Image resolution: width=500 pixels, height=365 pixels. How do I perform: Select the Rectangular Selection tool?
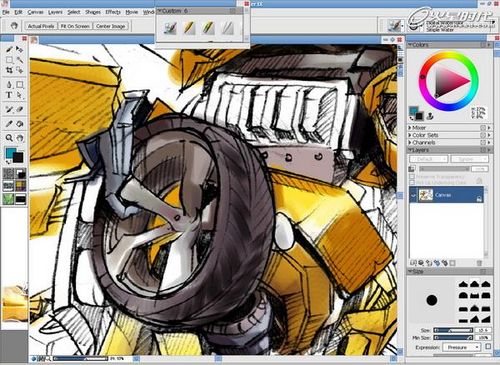[x=9, y=60]
